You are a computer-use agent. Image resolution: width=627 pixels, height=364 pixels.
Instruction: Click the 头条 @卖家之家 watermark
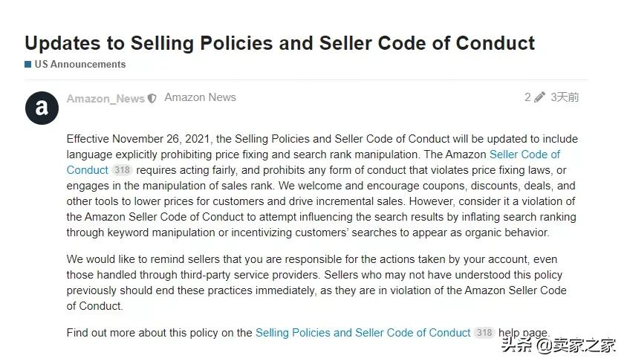click(559, 345)
